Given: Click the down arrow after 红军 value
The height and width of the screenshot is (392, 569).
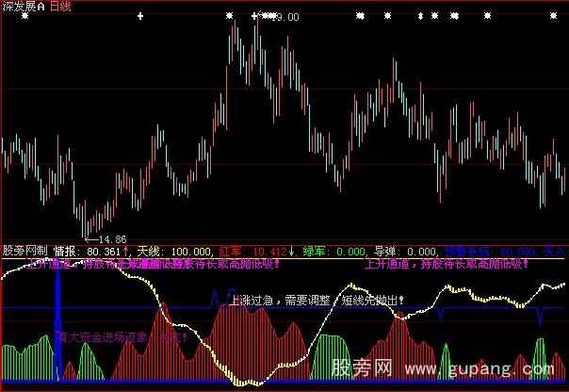Looking at the screenshot, I should [x=292, y=253].
